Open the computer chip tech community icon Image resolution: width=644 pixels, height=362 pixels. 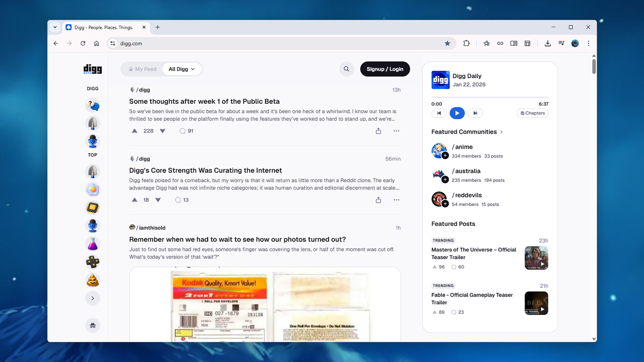[92, 207]
